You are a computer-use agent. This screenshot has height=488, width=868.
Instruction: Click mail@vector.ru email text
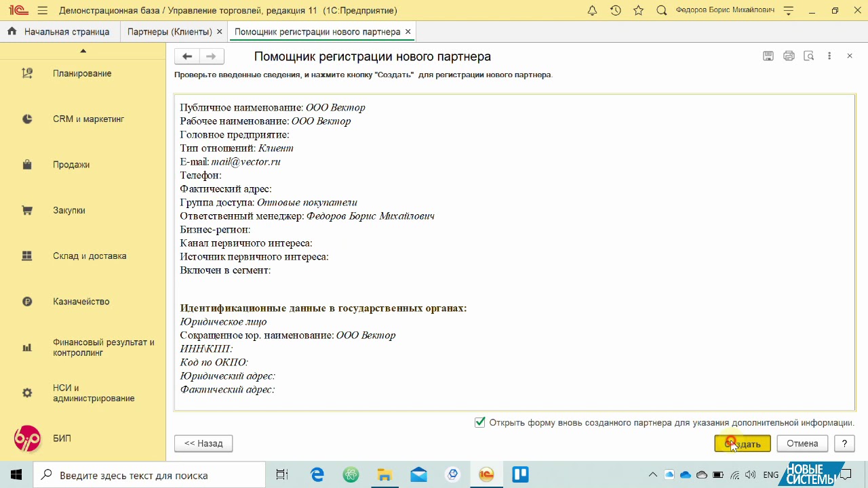coord(245,162)
